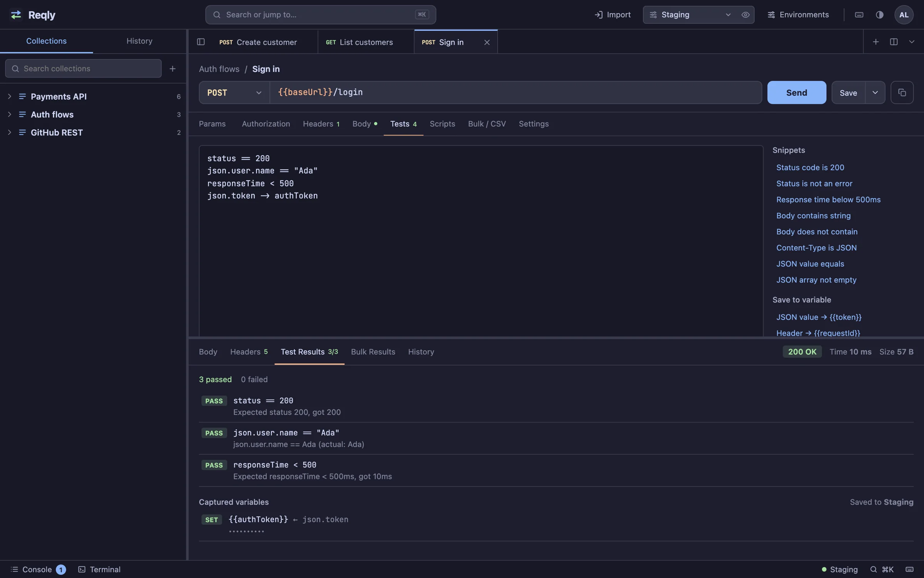
Task: Open a new request tab with plus
Action: coord(875,42)
